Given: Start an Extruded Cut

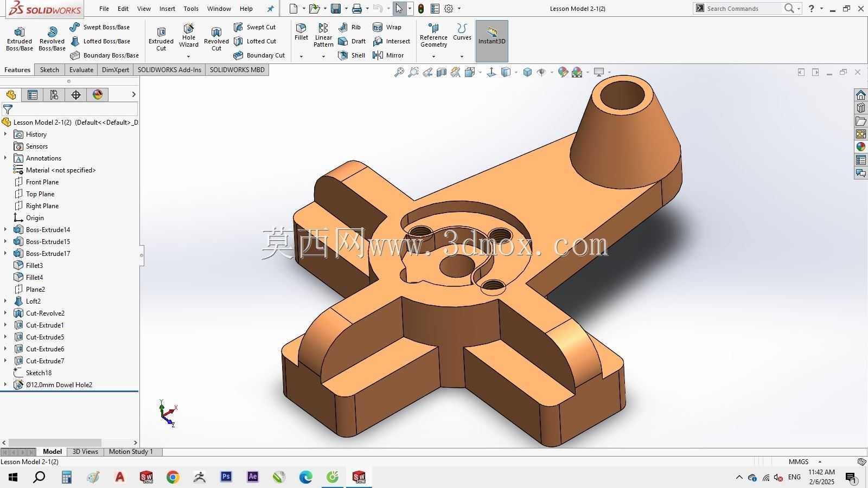Looking at the screenshot, I should [161, 38].
